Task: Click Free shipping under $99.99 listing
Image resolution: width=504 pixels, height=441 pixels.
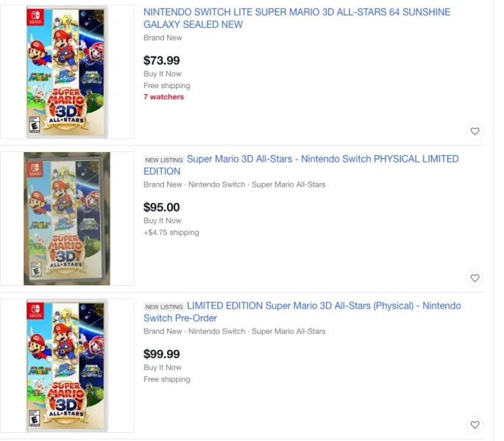Action: click(166, 379)
